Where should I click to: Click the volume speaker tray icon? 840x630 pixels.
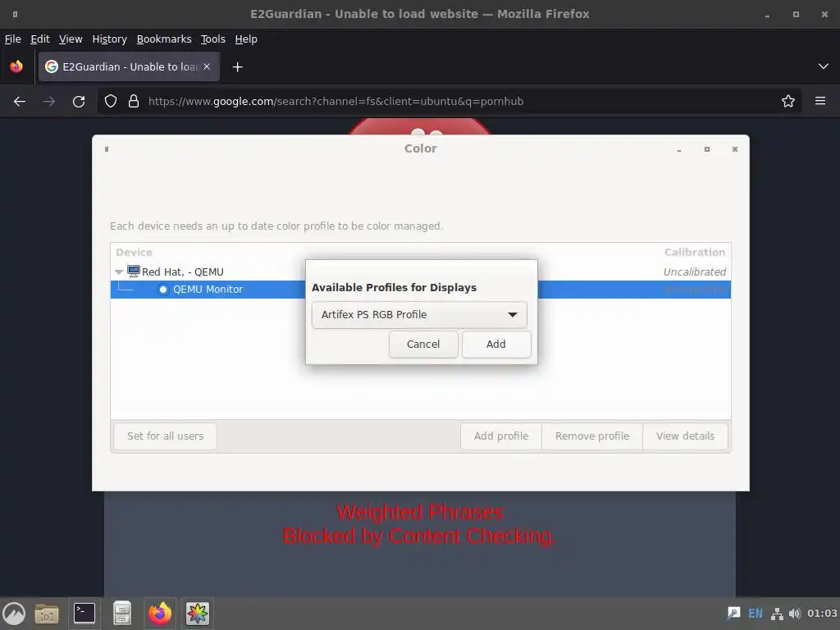pyautogui.click(x=794, y=614)
